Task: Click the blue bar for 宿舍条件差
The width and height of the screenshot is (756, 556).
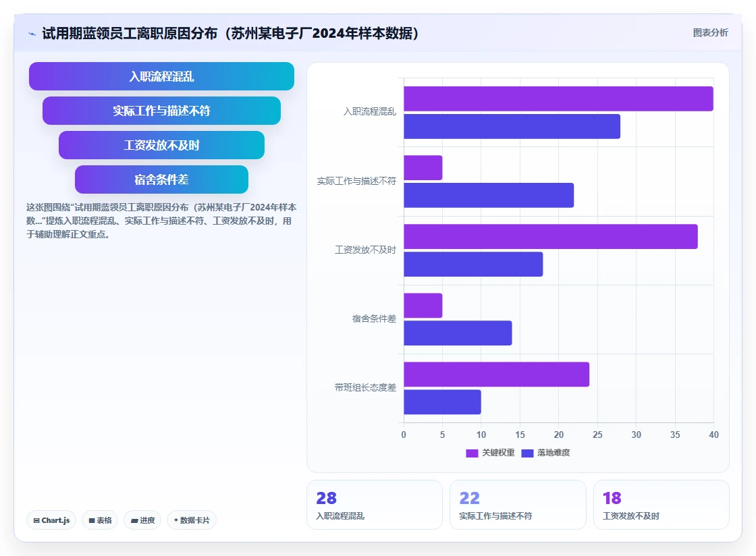Action: pyautogui.click(x=458, y=333)
